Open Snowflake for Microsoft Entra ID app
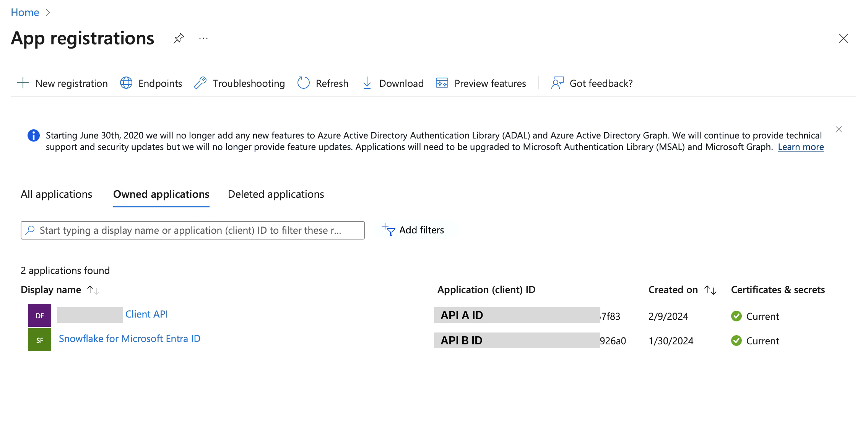This screenshot has height=427, width=868. (x=130, y=339)
